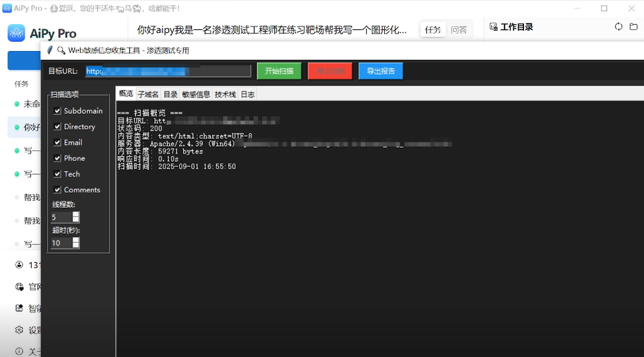Screen dimensions: 644x357
Task: Click the 工作目录 panel icon
Action: coord(494,27)
